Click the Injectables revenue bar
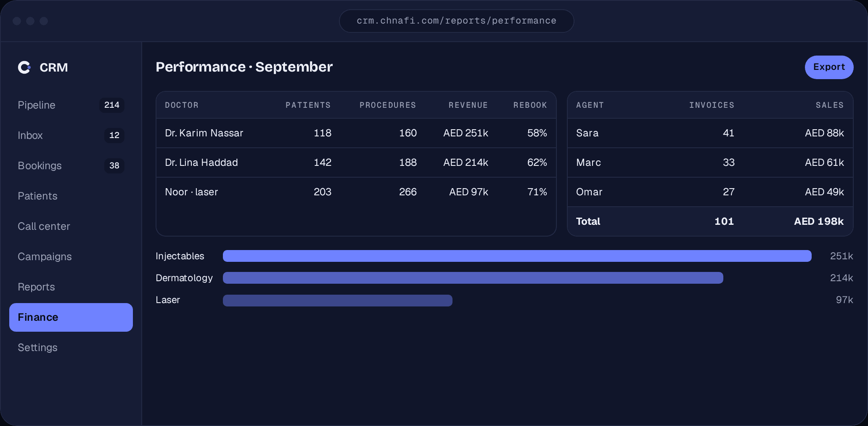Image resolution: width=868 pixels, height=426 pixels. tap(517, 256)
